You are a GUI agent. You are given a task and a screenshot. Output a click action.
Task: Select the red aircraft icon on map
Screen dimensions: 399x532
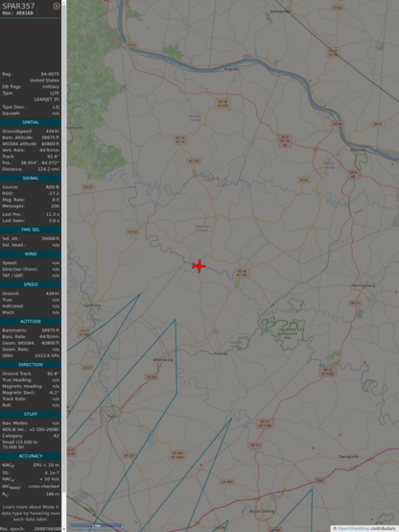(x=199, y=266)
